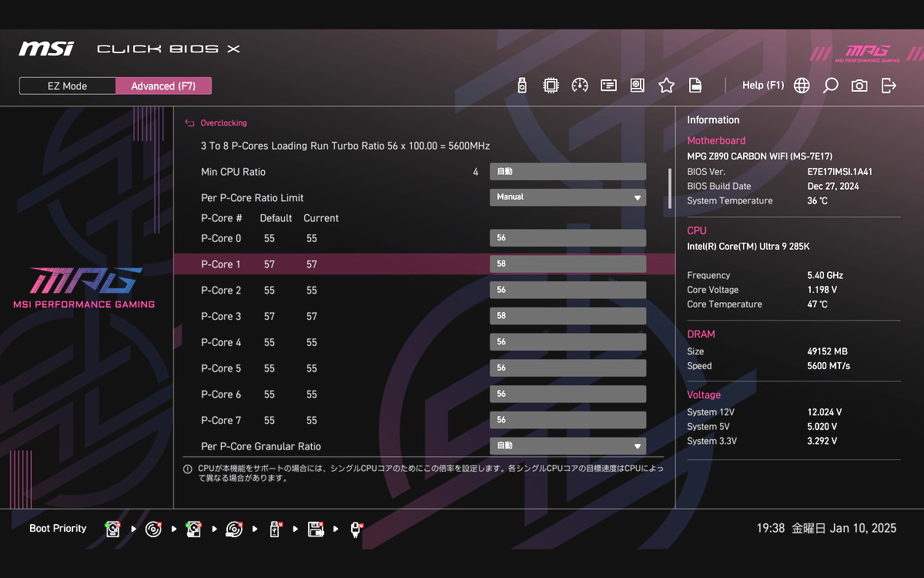Click DRAM size value 49152 MB
924x578 pixels.
(x=827, y=351)
